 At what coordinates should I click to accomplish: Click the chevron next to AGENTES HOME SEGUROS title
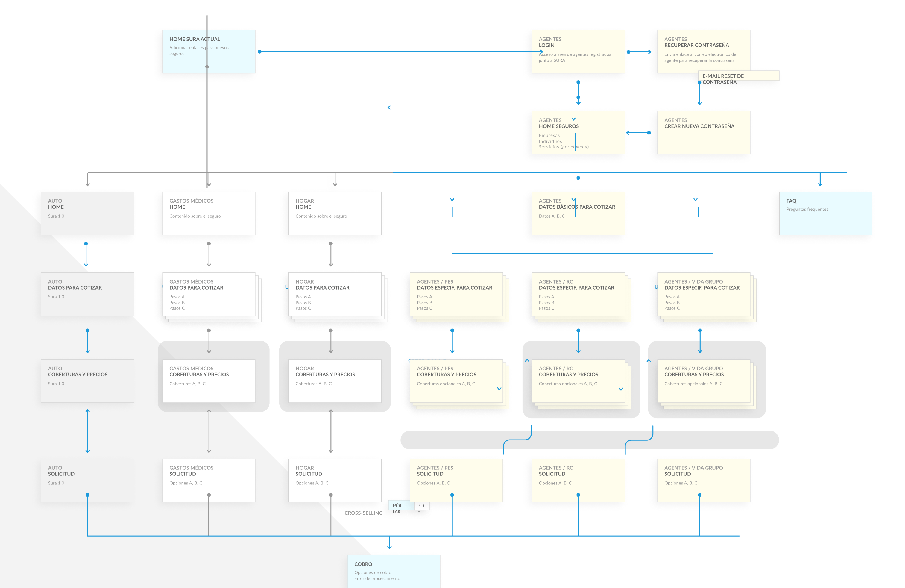pos(573,119)
